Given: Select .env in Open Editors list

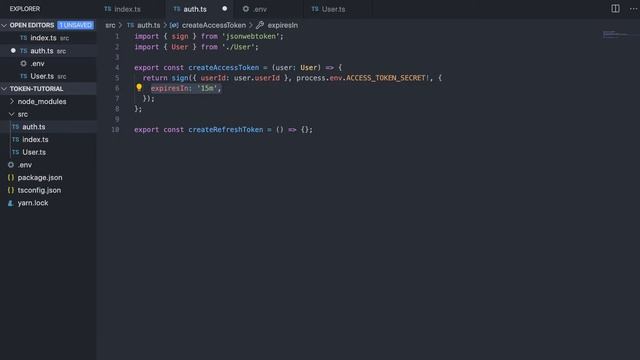Looking at the screenshot, I should coord(48,63).
